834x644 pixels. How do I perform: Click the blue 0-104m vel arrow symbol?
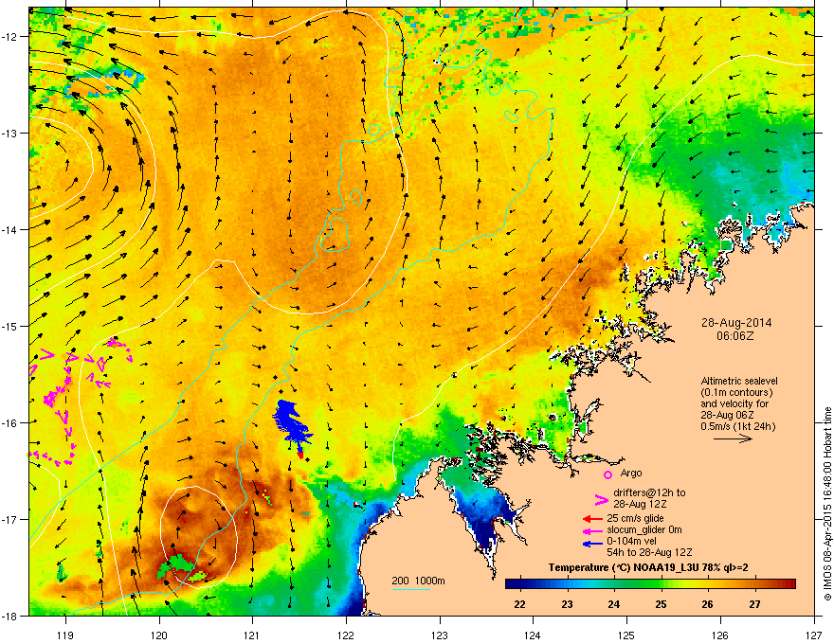pyautogui.click(x=592, y=543)
